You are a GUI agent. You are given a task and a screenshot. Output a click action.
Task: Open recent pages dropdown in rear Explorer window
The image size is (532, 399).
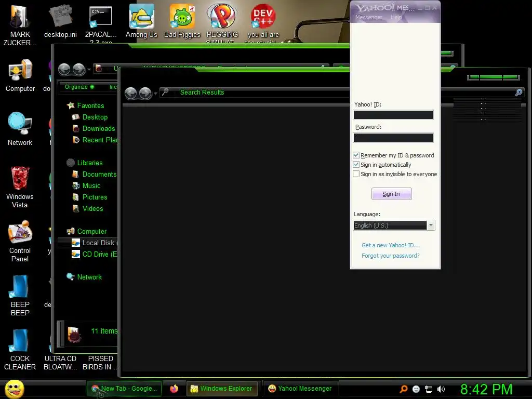(89, 70)
